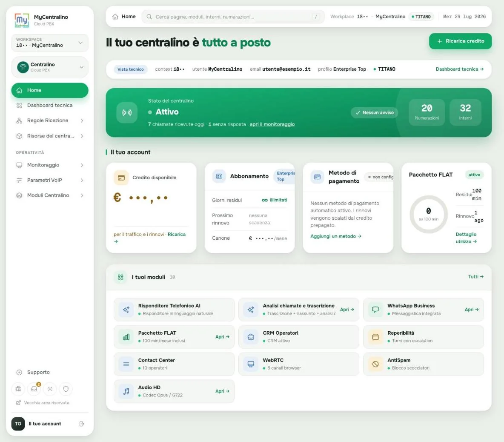Click the Risponditore Telefonico AI icon
The width and height of the screenshot is (504, 442).
click(x=126, y=310)
